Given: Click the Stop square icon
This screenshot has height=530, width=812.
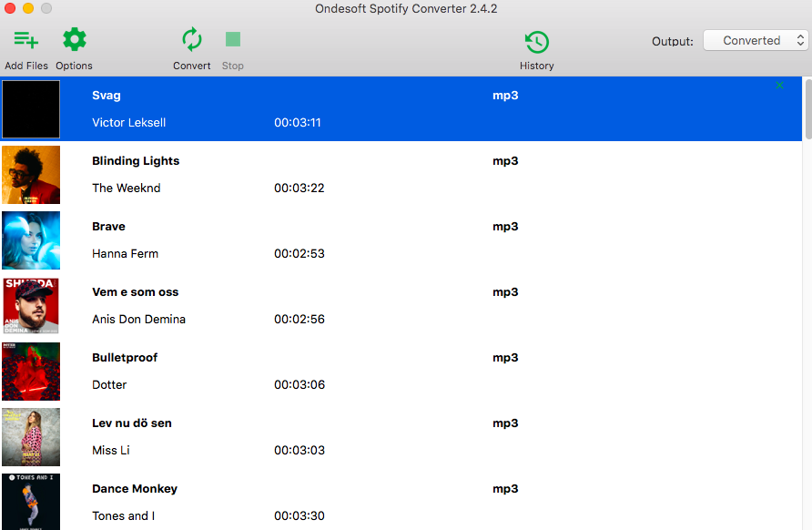Looking at the screenshot, I should [x=232, y=39].
